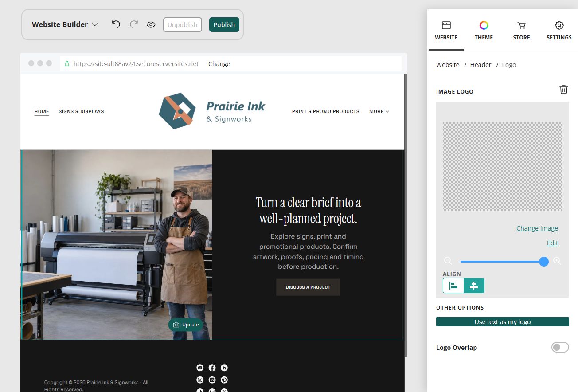Click Use text as my logo
The width and height of the screenshot is (578, 392).
[x=503, y=322]
